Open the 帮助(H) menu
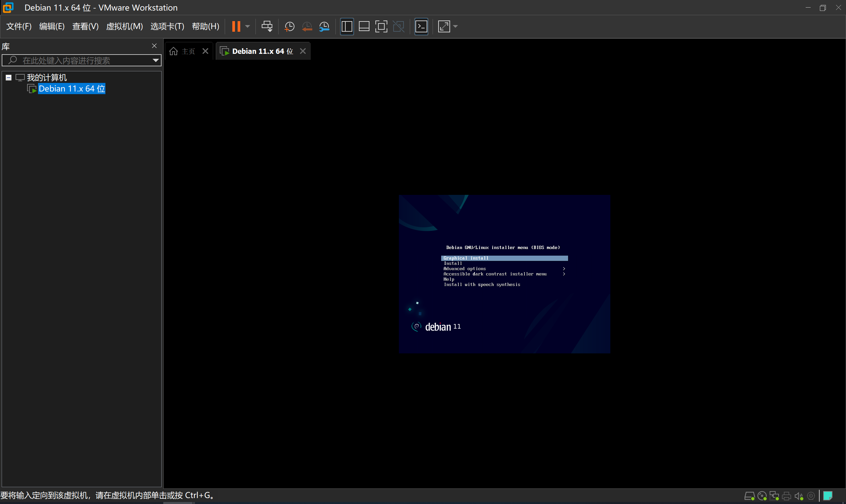The height and width of the screenshot is (504, 846). 206,26
